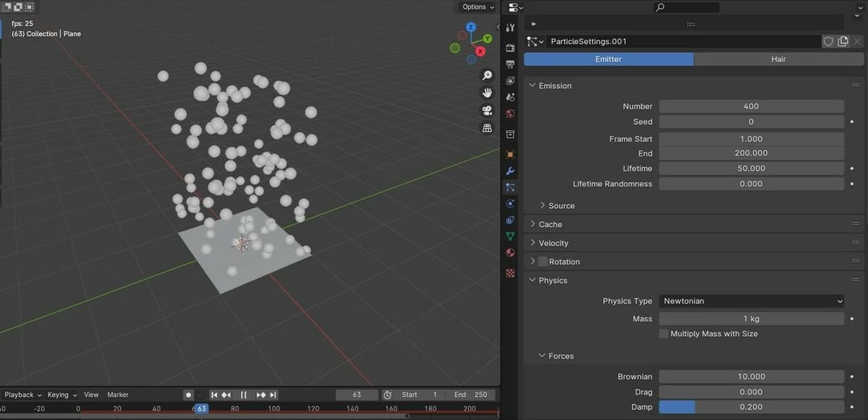The image size is (868, 420).
Task: Click the properties search magnifier field
Action: (686, 7)
